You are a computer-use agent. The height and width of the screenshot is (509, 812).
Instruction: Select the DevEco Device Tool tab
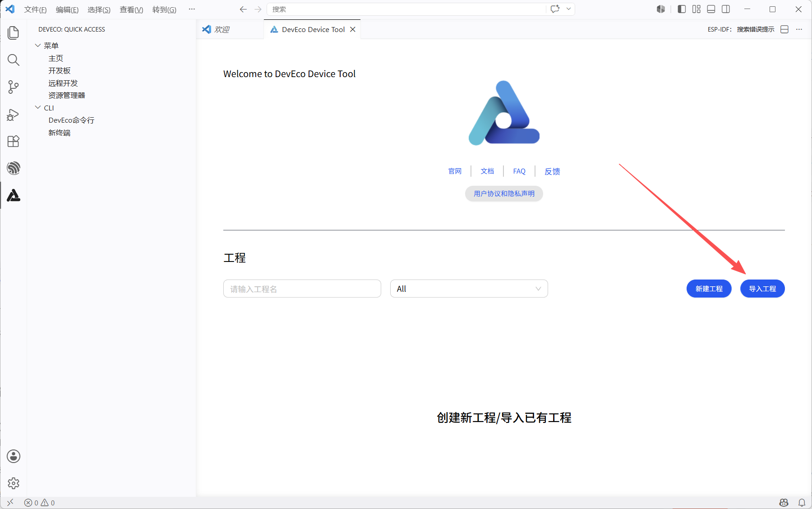(x=313, y=29)
